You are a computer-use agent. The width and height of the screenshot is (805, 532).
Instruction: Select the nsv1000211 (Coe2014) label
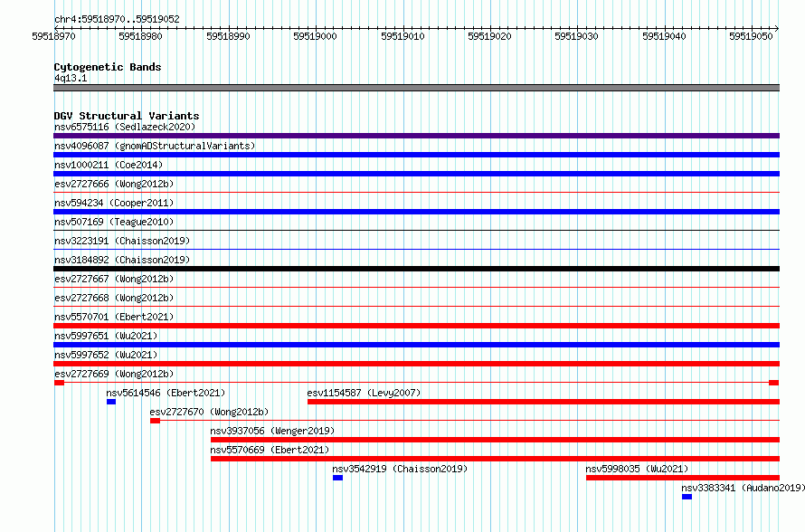tap(109, 165)
